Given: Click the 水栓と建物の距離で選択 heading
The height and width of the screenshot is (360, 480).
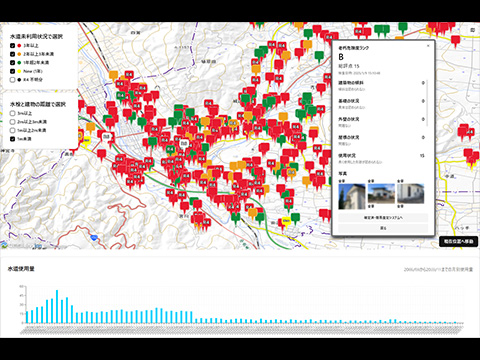Looking at the screenshot, I should pos(38,104).
